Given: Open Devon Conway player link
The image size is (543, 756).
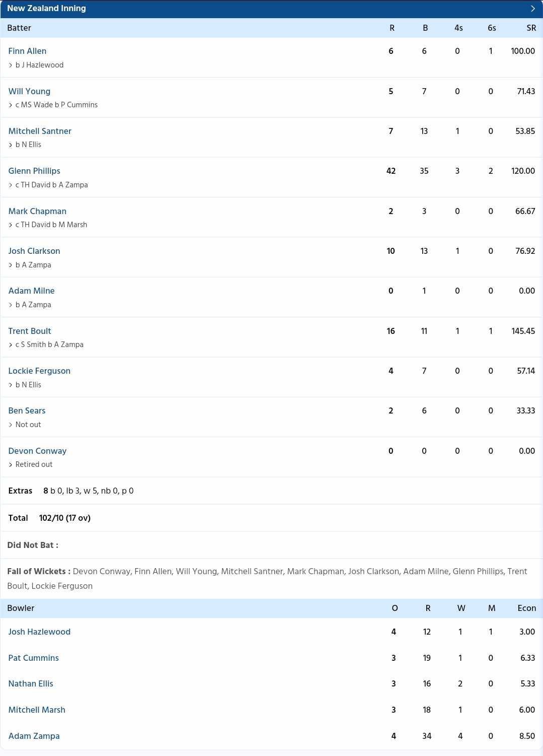Looking at the screenshot, I should [37, 451].
